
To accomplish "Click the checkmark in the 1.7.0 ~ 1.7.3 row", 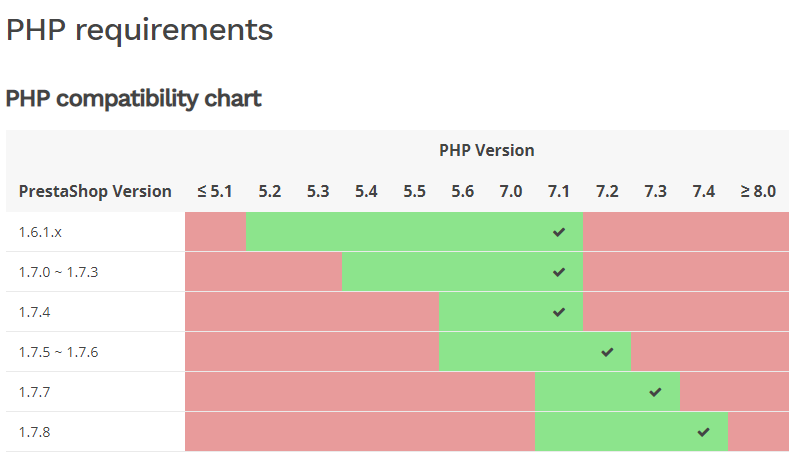I will (559, 272).
